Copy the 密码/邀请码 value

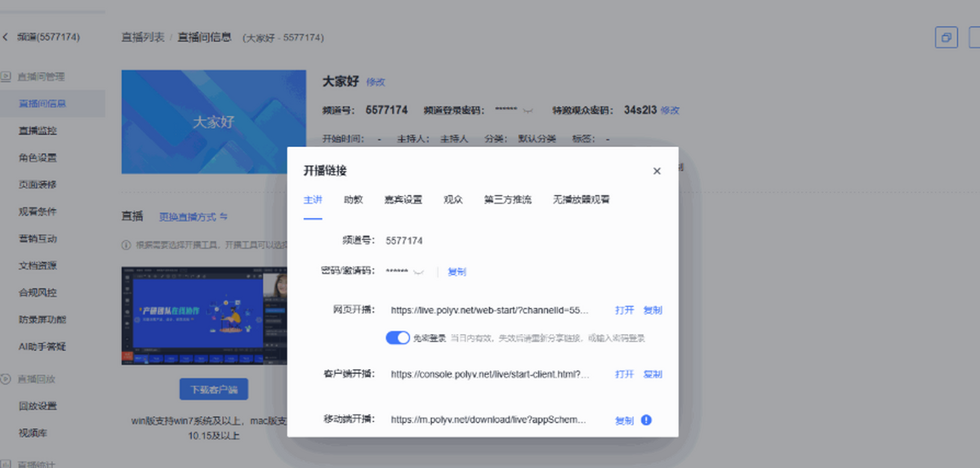457,271
